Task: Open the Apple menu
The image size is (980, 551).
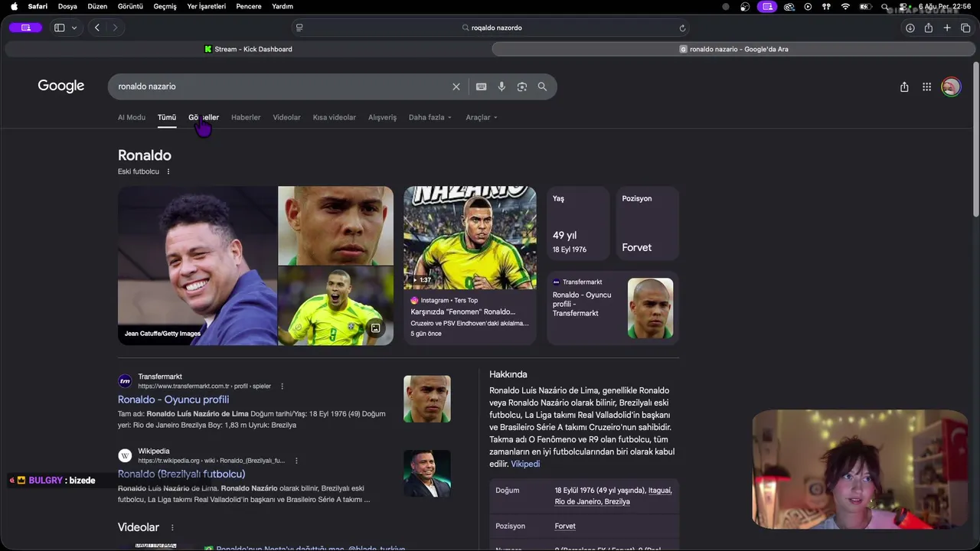Action: tap(14, 6)
